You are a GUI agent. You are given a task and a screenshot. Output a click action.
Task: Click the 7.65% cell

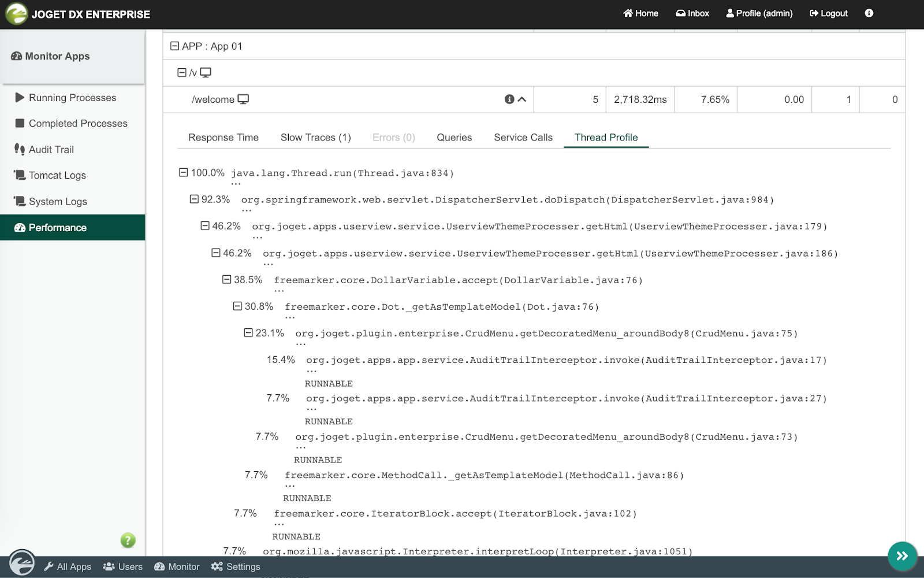point(706,99)
